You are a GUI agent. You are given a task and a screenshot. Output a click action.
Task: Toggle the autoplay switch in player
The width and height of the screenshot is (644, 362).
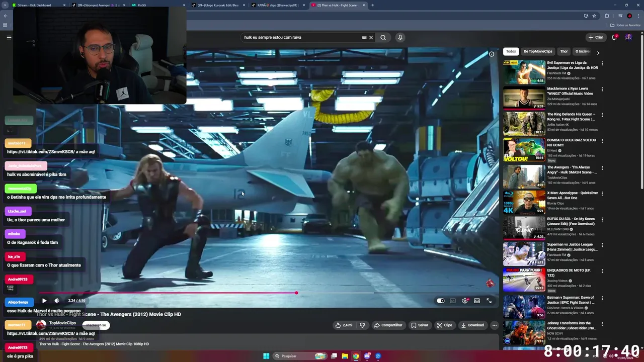(441, 301)
